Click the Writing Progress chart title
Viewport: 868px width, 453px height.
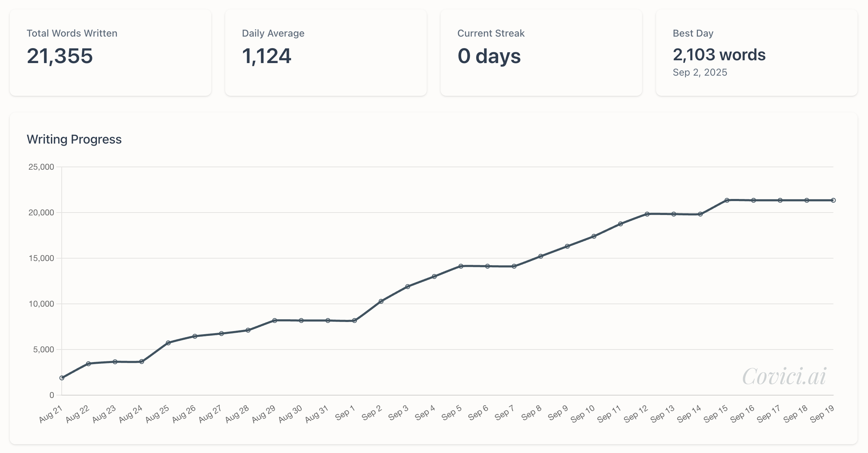pos(74,139)
